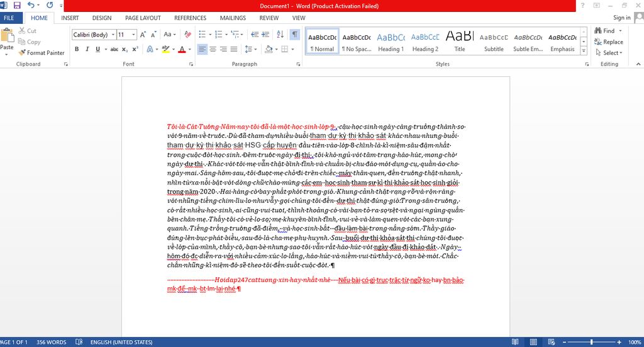Screen dimensions: 644x347
Task: Switch to the INSERT tab
Action: (70, 18)
